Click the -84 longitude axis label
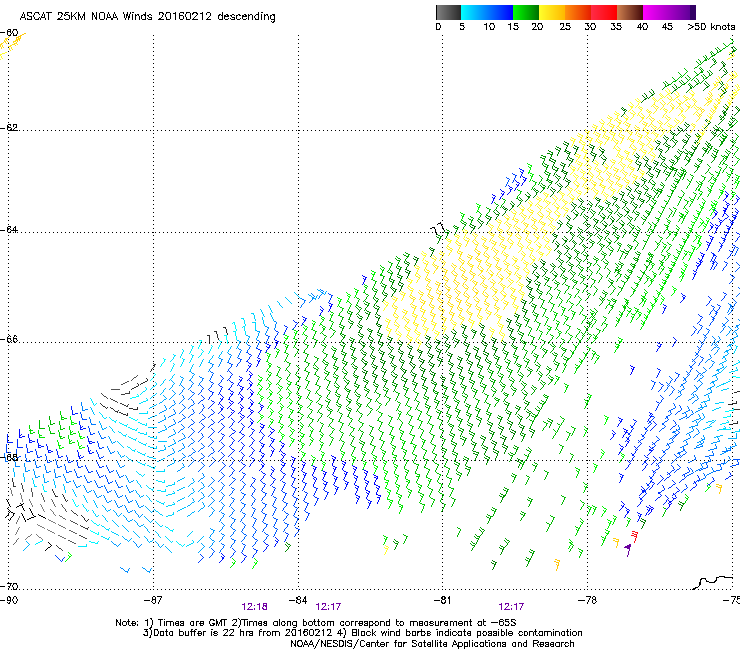This screenshot has height=650, width=740. coord(298,600)
